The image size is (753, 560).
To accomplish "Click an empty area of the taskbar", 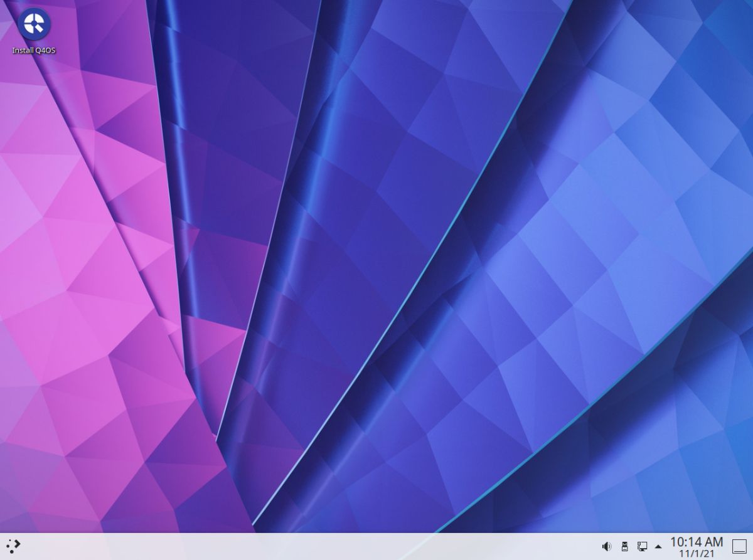I will click(314, 546).
